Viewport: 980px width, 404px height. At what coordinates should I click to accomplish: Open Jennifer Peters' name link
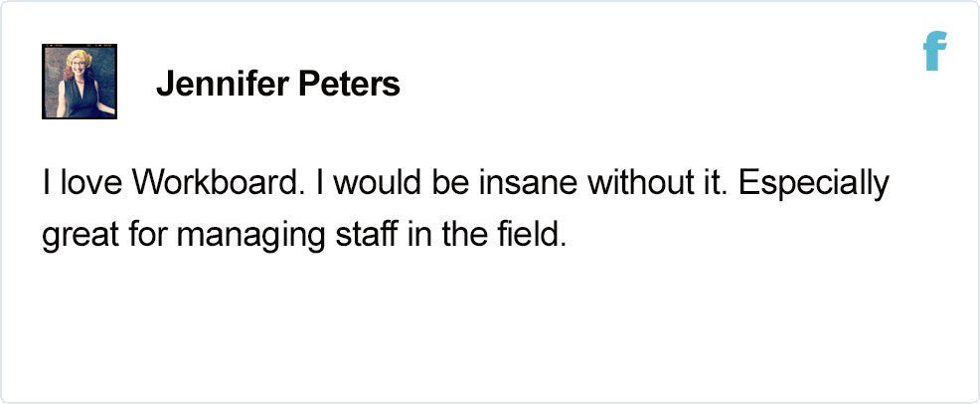coord(278,84)
